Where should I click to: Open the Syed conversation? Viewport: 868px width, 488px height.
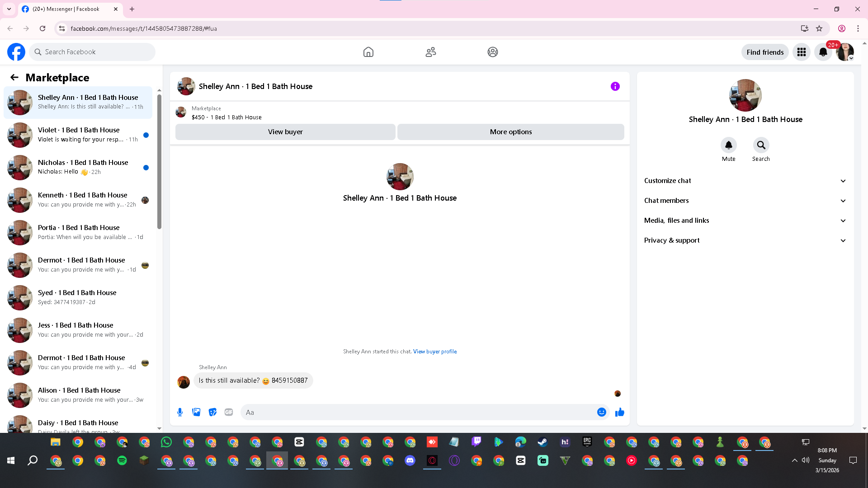(x=78, y=298)
